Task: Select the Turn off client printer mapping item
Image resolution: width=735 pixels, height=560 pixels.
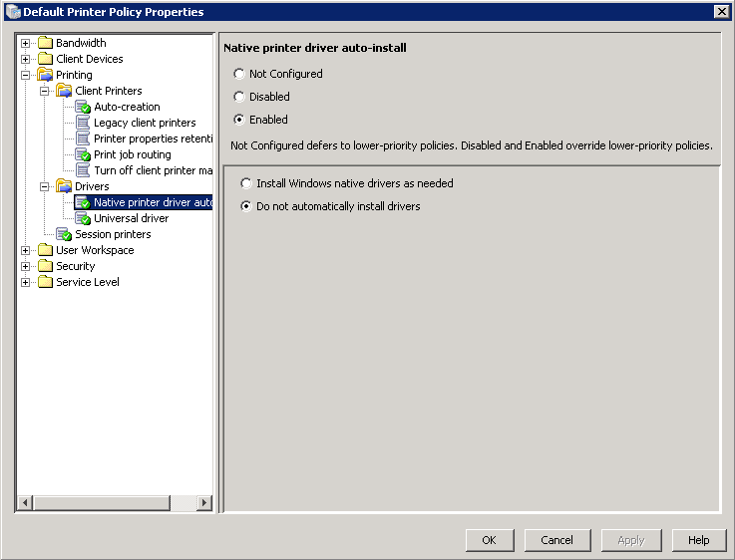Action: coord(153,170)
